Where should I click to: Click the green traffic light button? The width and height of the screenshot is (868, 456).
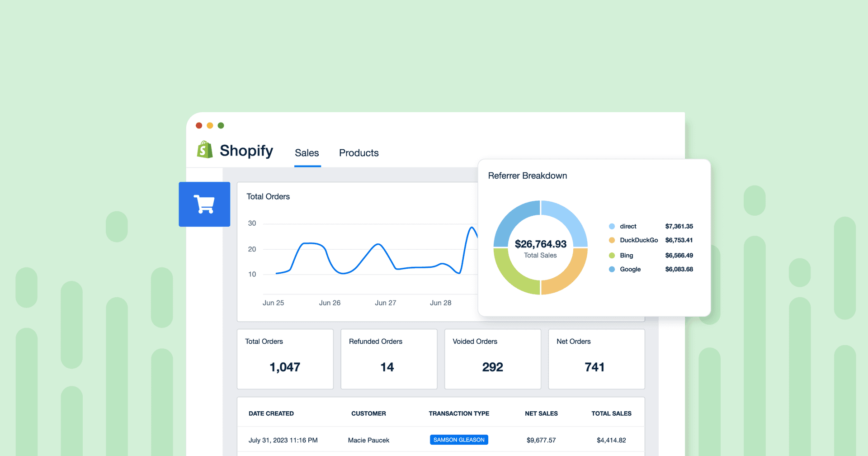point(221,125)
